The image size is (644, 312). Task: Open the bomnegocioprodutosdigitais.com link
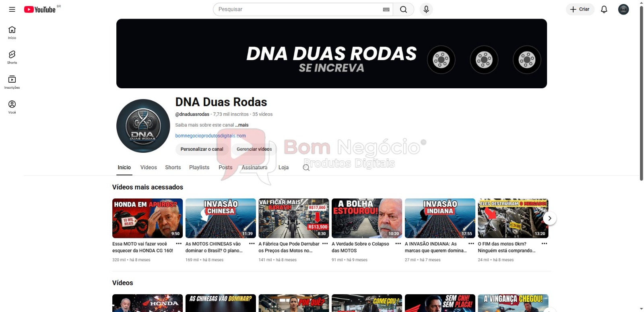click(210, 136)
